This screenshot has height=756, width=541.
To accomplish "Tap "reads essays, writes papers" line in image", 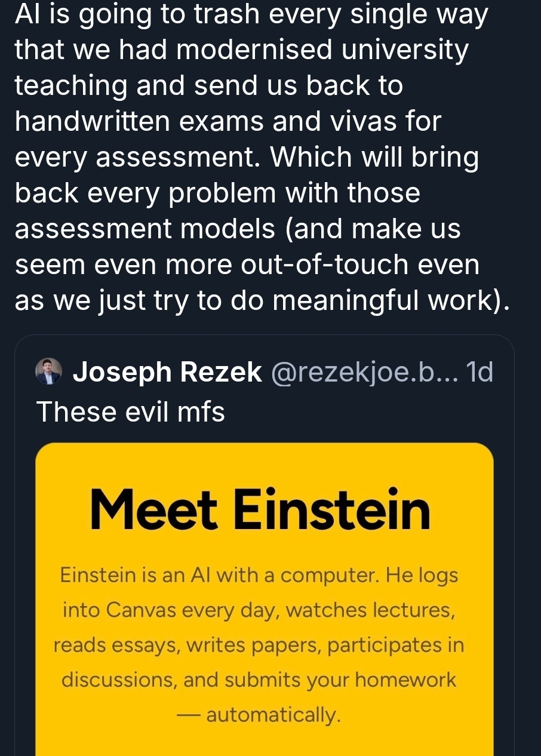I will 258,646.
